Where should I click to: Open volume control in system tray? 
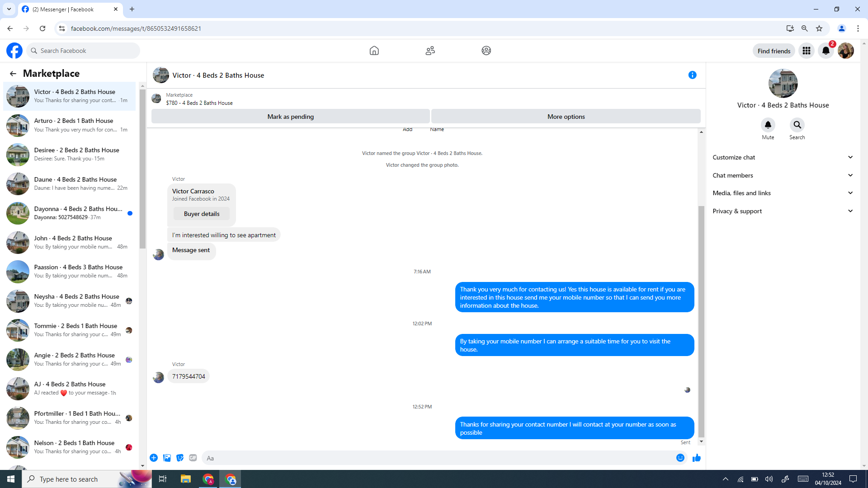tap(769, 479)
